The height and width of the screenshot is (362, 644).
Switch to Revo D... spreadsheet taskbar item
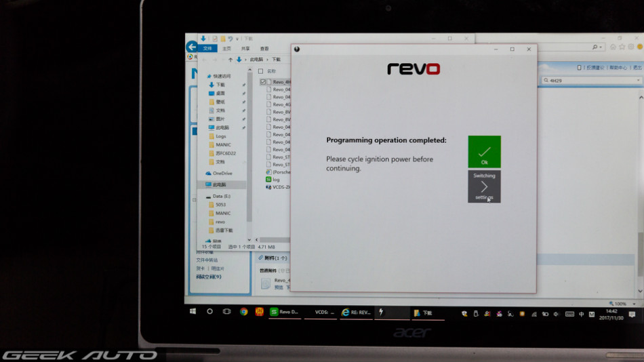point(285,313)
